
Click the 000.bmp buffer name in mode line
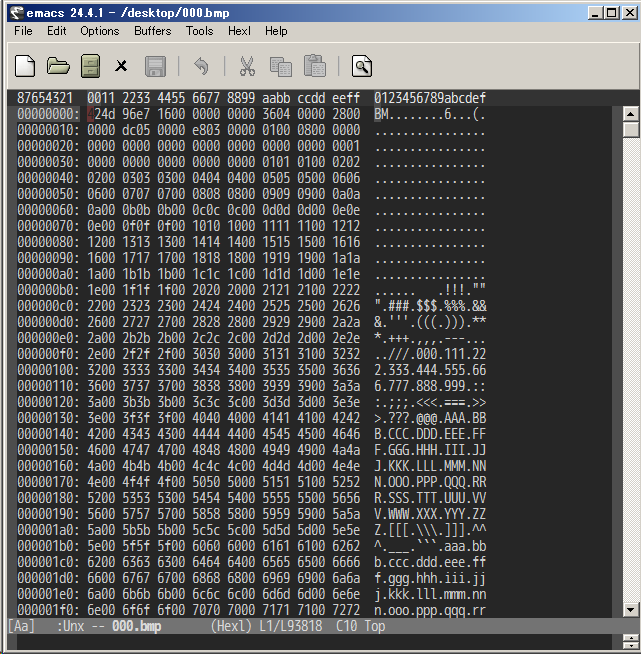pyautogui.click(x=135, y=625)
